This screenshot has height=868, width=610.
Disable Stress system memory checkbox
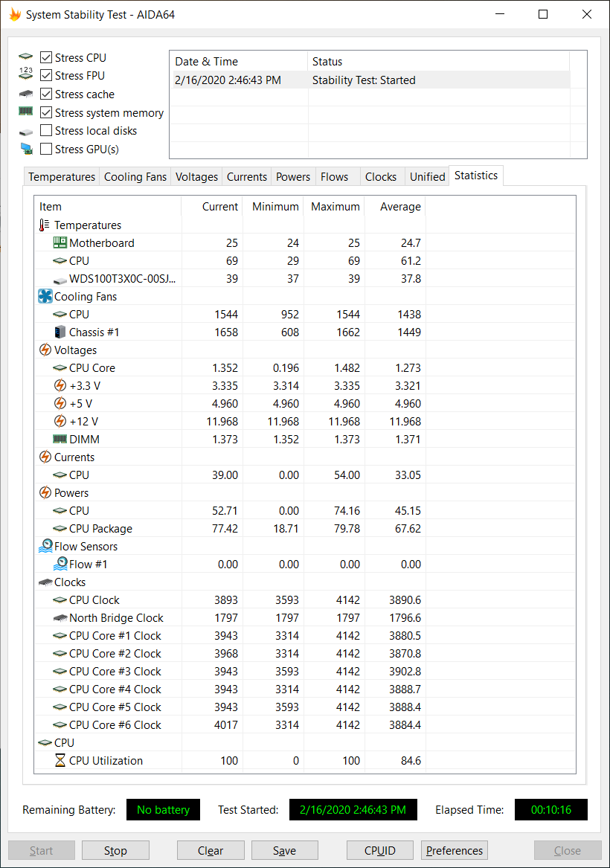47,112
